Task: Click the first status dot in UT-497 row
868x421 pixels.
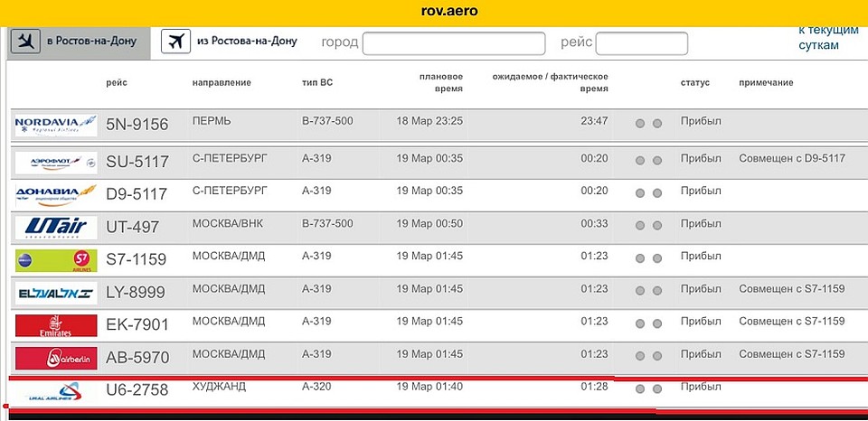Action: (x=640, y=226)
